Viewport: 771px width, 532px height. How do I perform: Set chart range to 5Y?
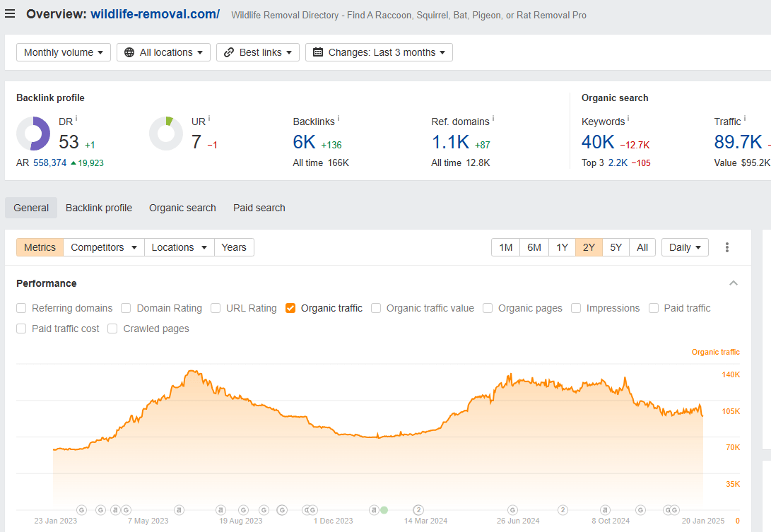[x=616, y=247]
